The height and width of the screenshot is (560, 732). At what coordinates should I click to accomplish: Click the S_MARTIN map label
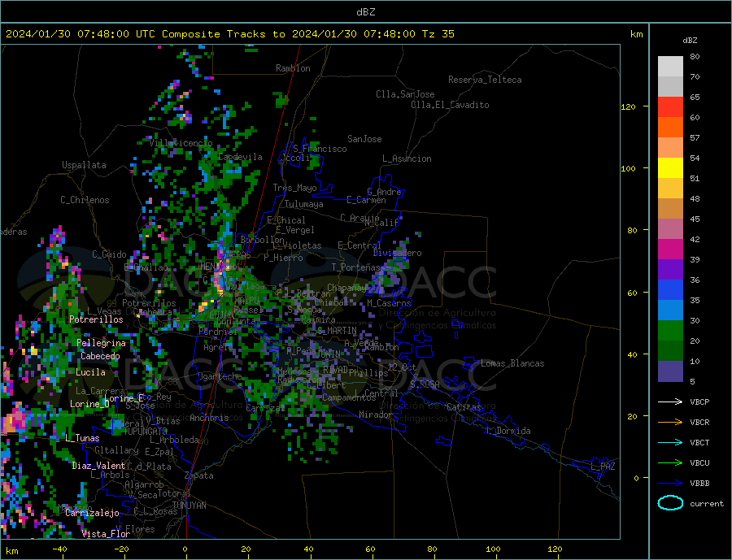(x=337, y=331)
